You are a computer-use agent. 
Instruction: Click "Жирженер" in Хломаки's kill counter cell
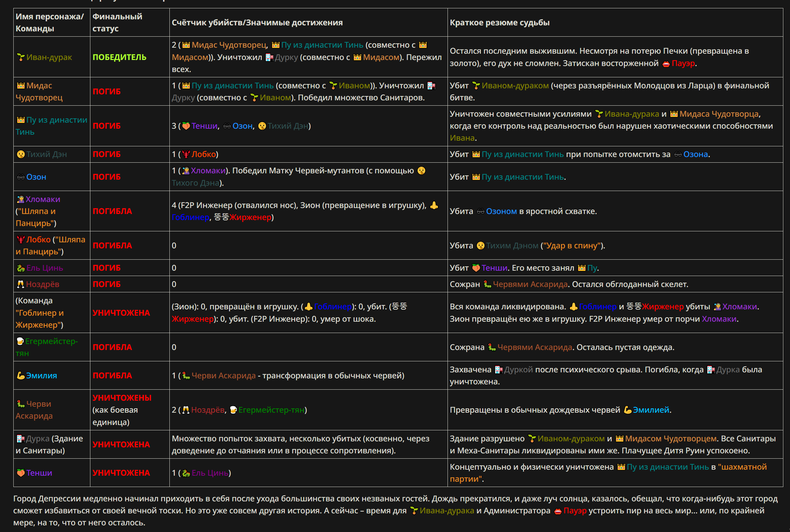tap(250, 217)
